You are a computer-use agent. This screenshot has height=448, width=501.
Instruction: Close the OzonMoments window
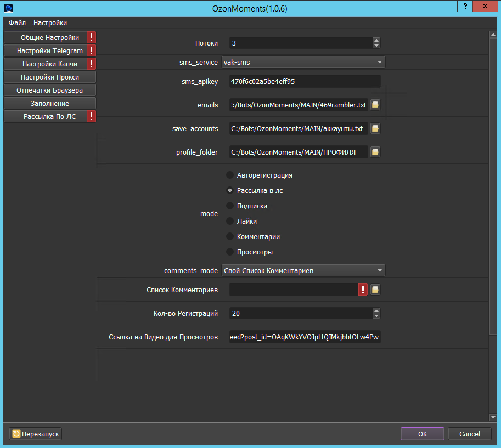[485, 6]
